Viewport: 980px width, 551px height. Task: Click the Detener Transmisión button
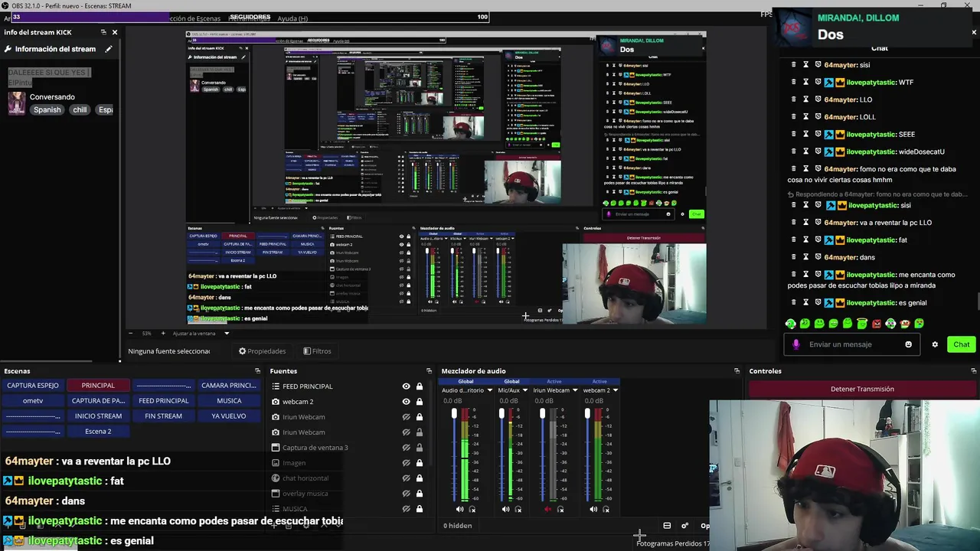pos(862,389)
